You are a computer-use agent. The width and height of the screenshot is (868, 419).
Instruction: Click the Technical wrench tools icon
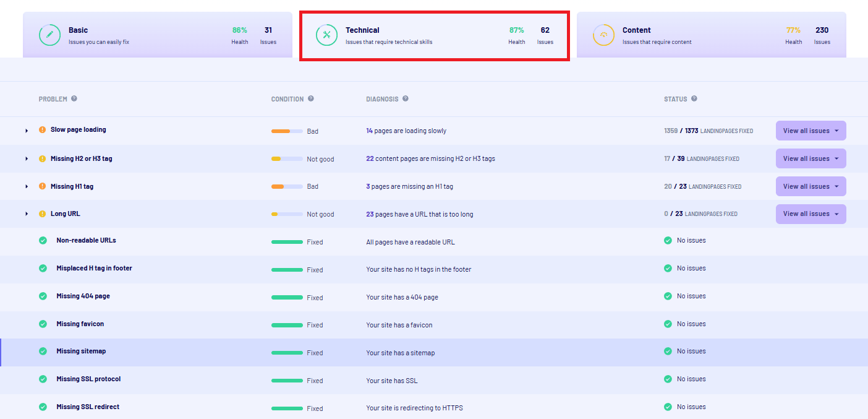coord(326,35)
